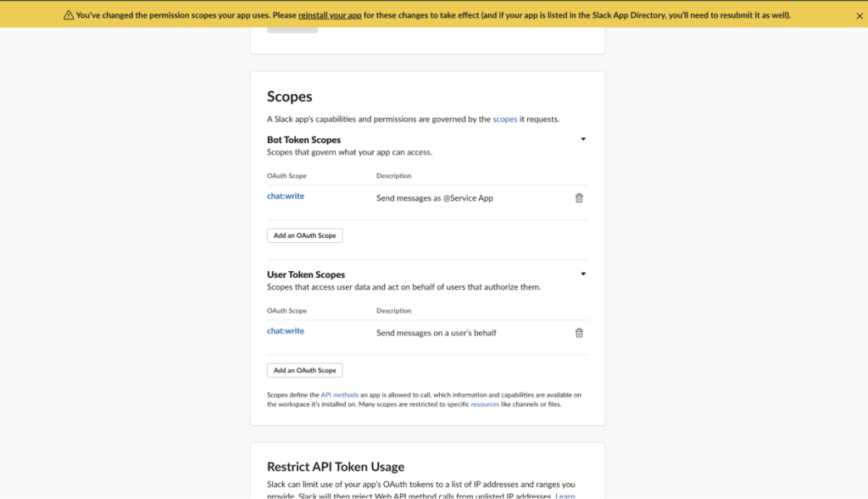Add an OAuth Scope for bot token
The height and width of the screenshot is (499, 868).
(304, 236)
